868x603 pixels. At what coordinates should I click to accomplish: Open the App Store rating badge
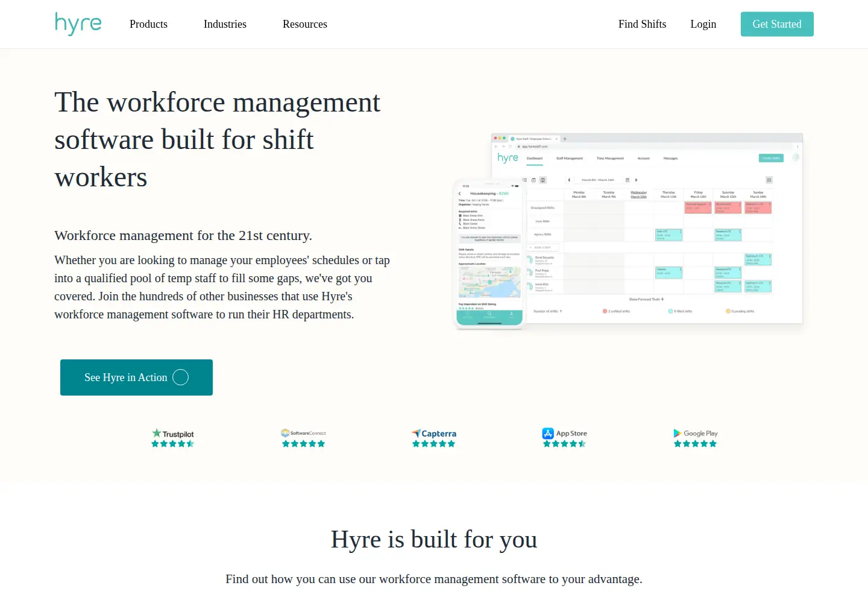coord(564,438)
